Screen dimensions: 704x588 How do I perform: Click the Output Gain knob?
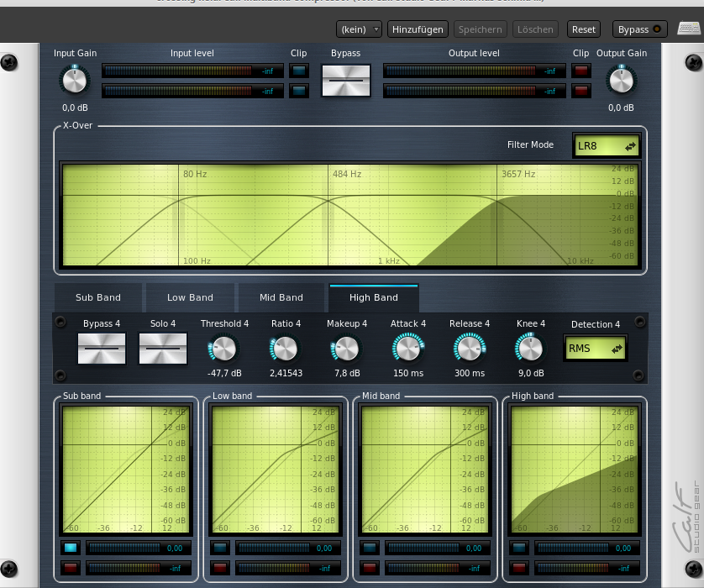pyautogui.click(x=622, y=81)
